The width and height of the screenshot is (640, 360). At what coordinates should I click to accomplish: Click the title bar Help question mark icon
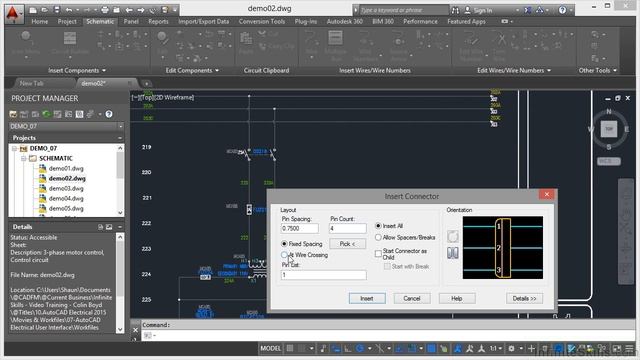pos(562,10)
